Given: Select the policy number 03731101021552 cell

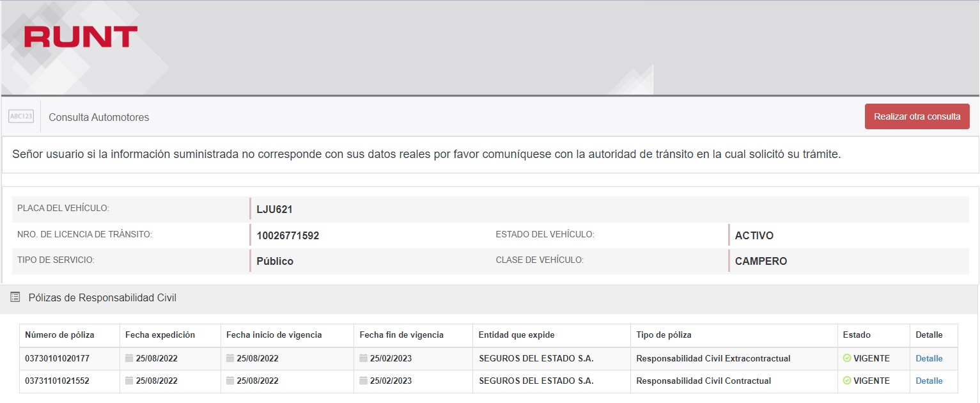Looking at the screenshot, I should [x=57, y=381].
